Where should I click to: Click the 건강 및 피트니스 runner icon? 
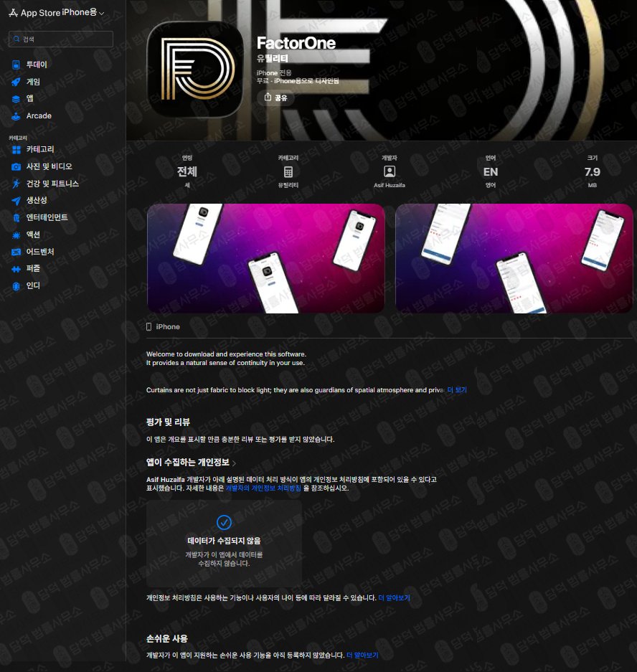point(16,184)
